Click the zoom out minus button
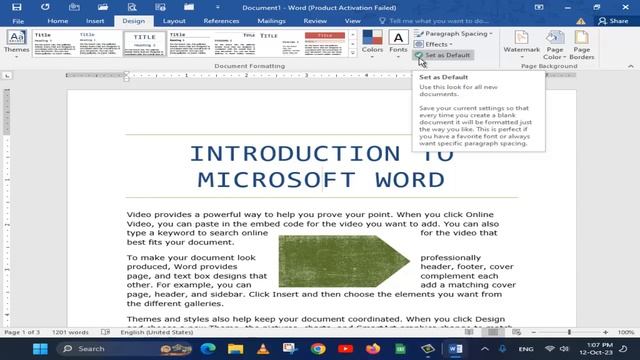This screenshot has height=360, width=640. pyautogui.click(x=533, y=332)
